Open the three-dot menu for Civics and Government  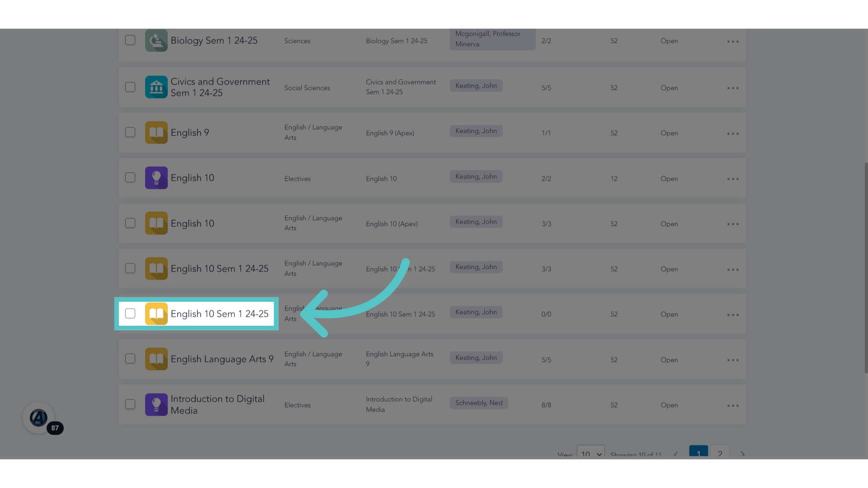pos(733,88)
